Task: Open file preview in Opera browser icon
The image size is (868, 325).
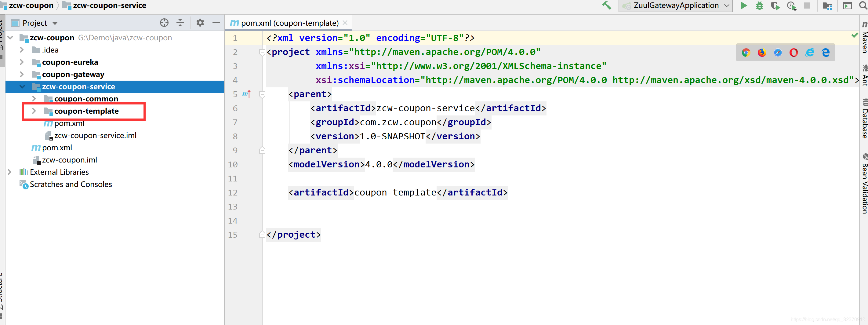Action: click(x=794, y=52)
